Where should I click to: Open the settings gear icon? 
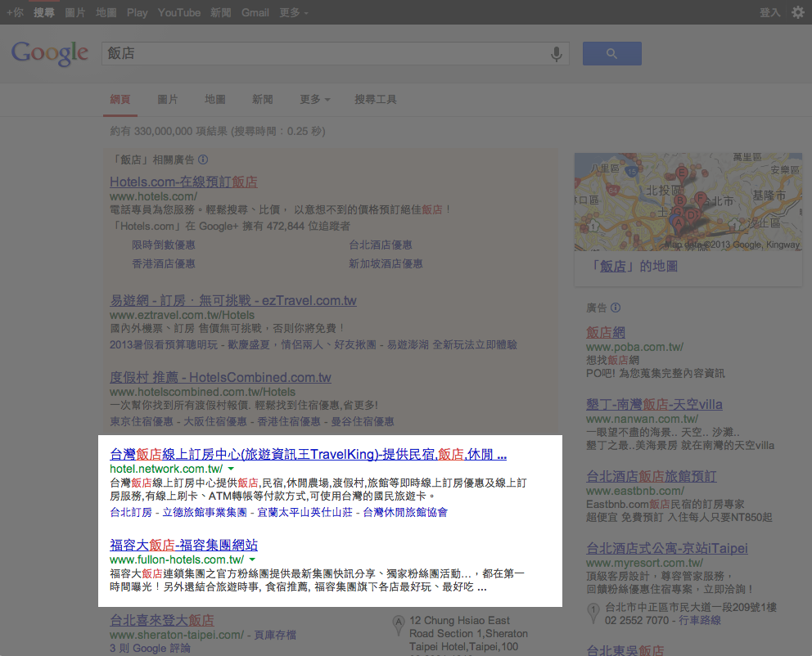pyautogui.click(x=797, y=12)
